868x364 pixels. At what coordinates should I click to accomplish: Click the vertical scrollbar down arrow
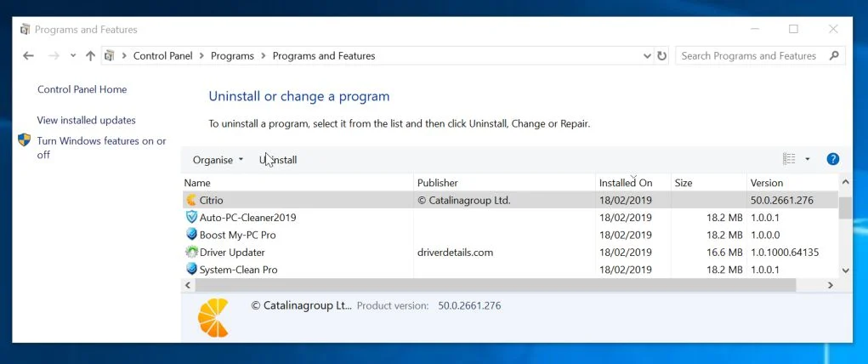[845, 270]
